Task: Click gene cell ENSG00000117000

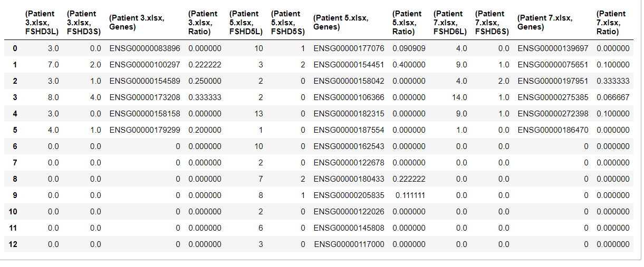Action: click(349, 244)
